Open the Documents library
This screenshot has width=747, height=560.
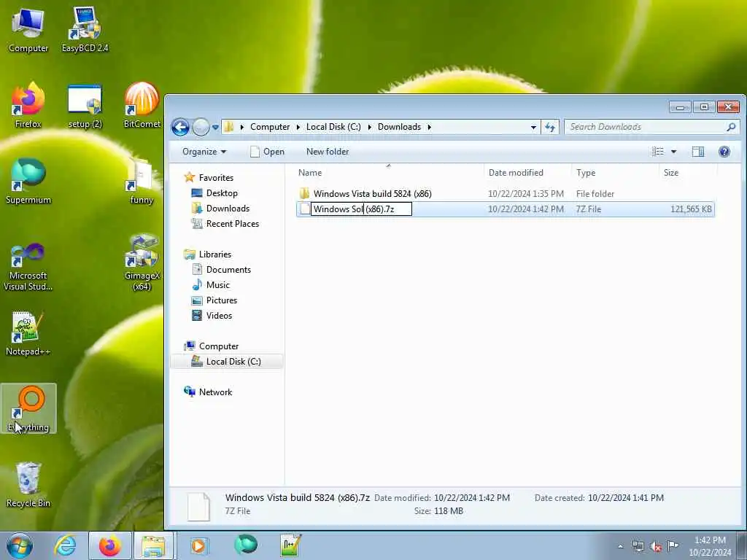pyautogui.click(x=228, y=270)
